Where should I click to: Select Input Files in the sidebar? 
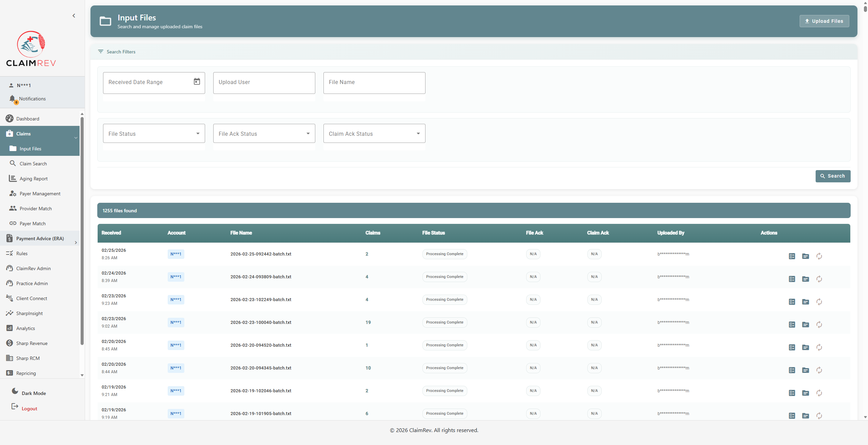coord(40,149)
